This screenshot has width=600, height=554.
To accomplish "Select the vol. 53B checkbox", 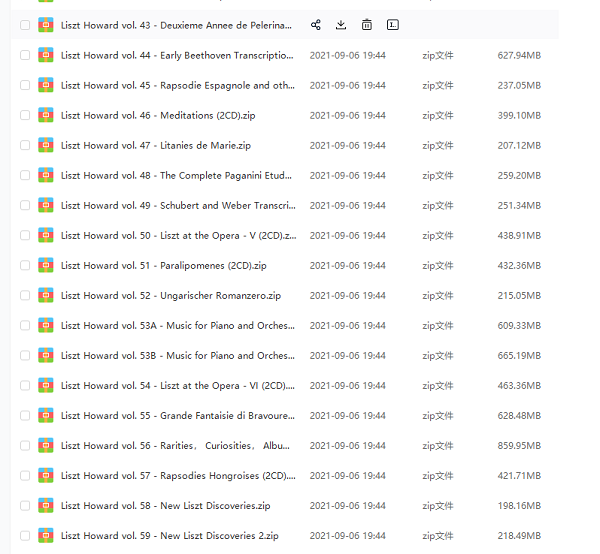I will [x=25, y=355].
